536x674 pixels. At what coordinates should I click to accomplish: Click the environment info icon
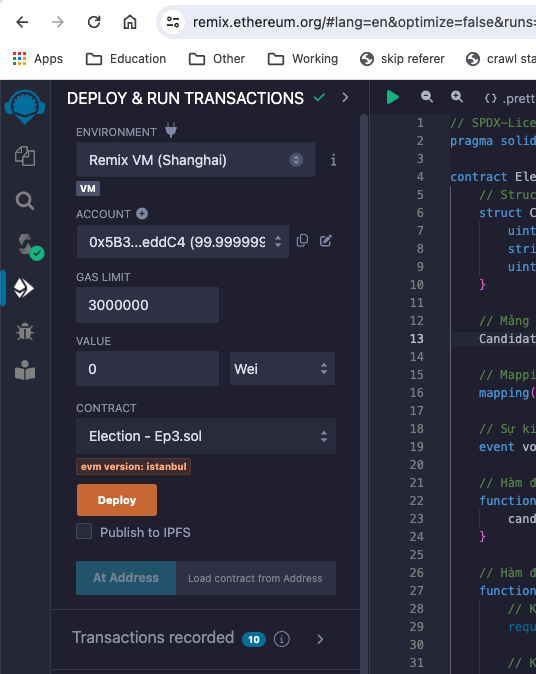click(x=333, y=160)
